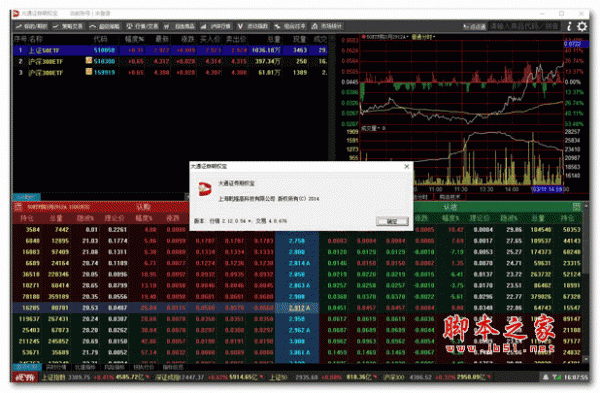Image resolution: width=600 pixels, height=393 pixels.
Task: Click the search box for stock codes
Action: pos(525,26)
